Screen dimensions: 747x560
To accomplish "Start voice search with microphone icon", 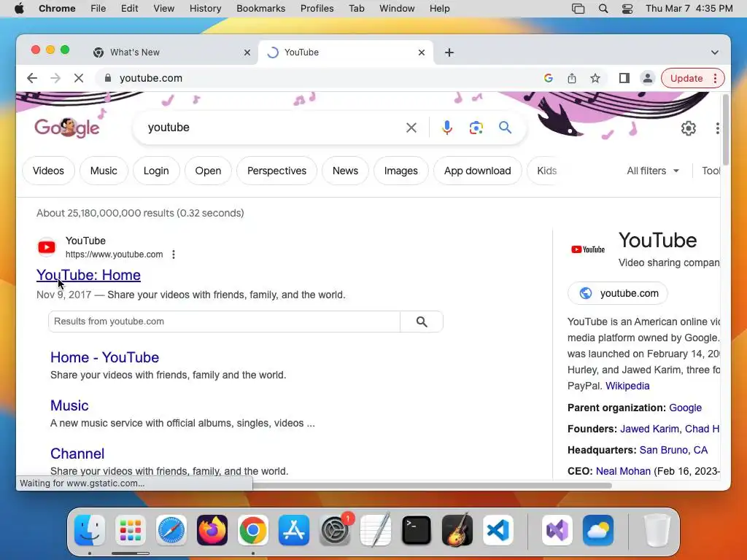I will point(447,128).
